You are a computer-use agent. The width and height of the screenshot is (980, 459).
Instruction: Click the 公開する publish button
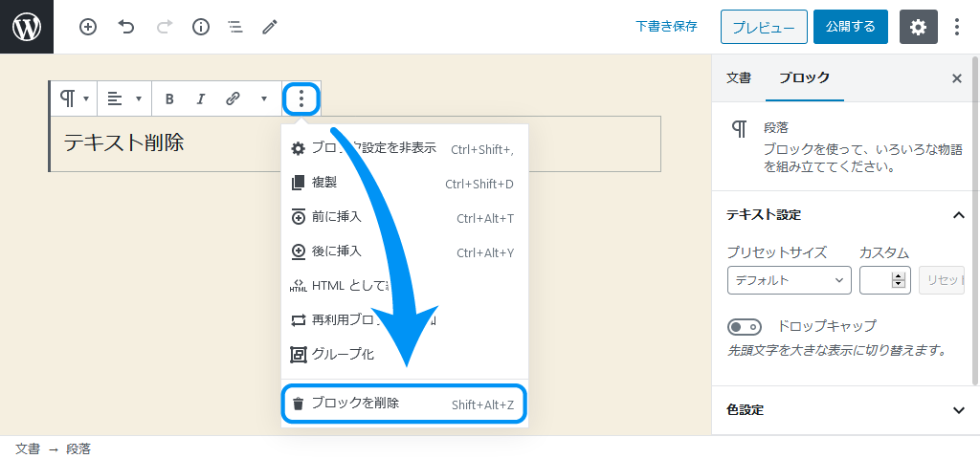(x=851, y=27)
